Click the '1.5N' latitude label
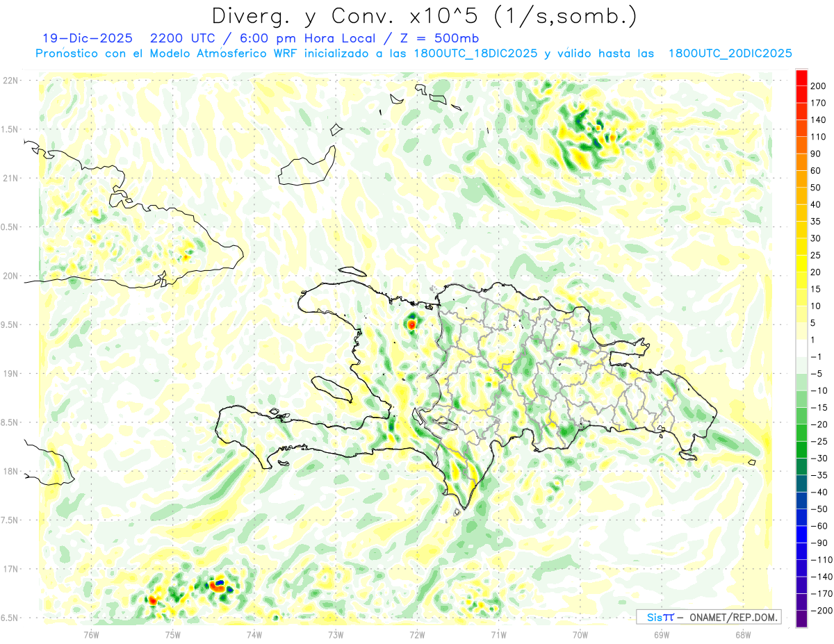 tap(10, 129)
